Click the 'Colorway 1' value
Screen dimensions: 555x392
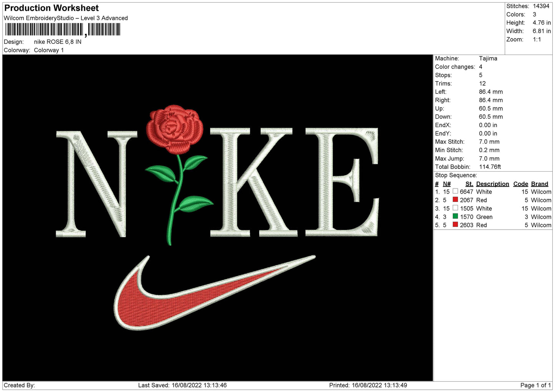(x=49, y=50)
